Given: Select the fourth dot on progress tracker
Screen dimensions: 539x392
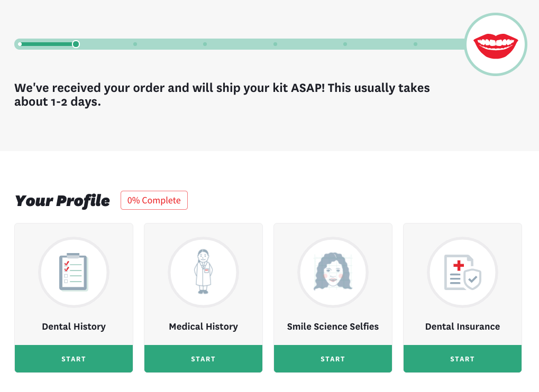Looking at the screenshot, I should point(205,44).
